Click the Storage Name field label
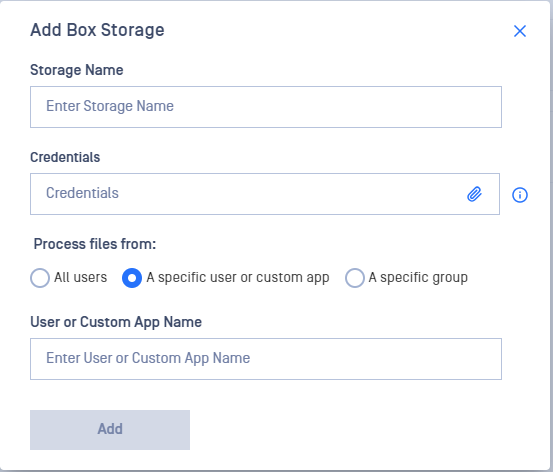This screenshot has width=553, height=472. point(77,70)
